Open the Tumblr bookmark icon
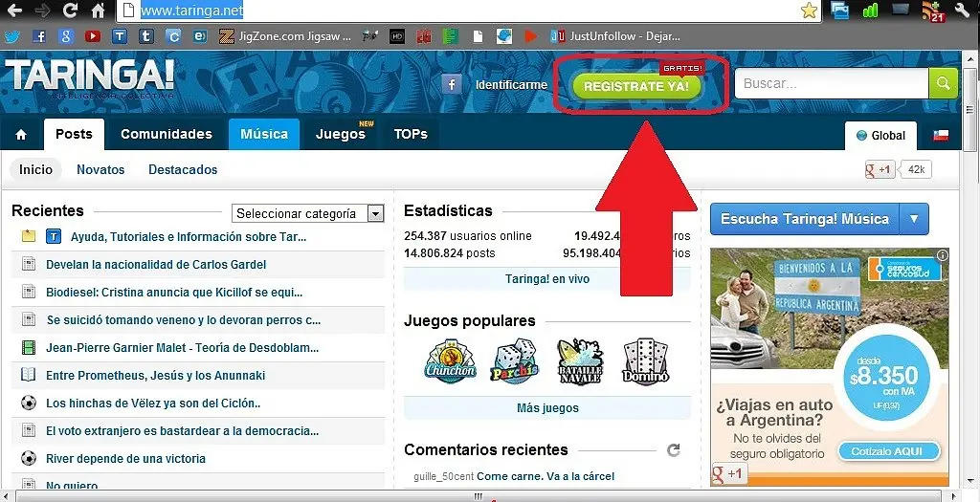This screenshot has width=980, height=502. pos(146,37)
